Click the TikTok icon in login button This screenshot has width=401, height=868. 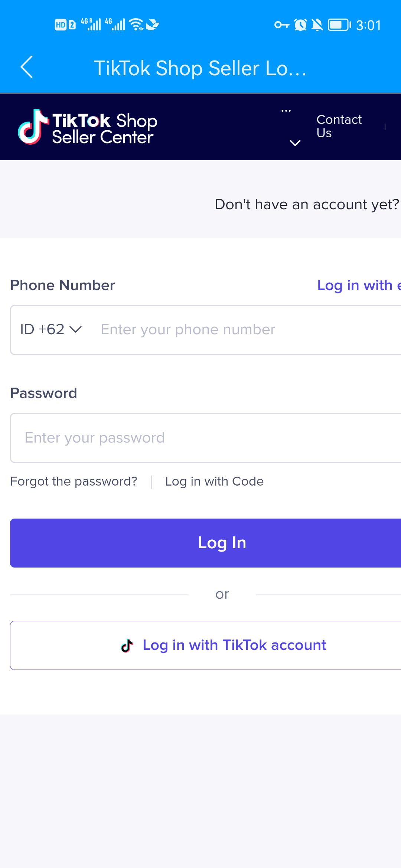[x=127, y=645]
